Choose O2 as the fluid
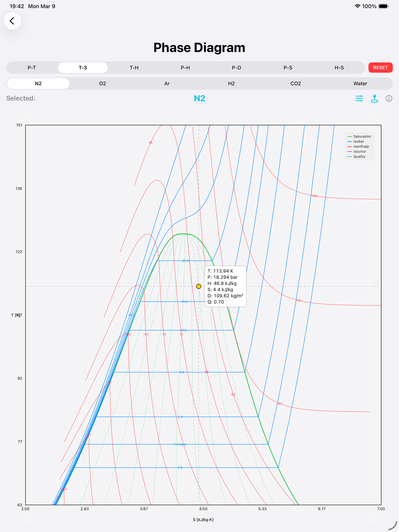 (102, 84)
